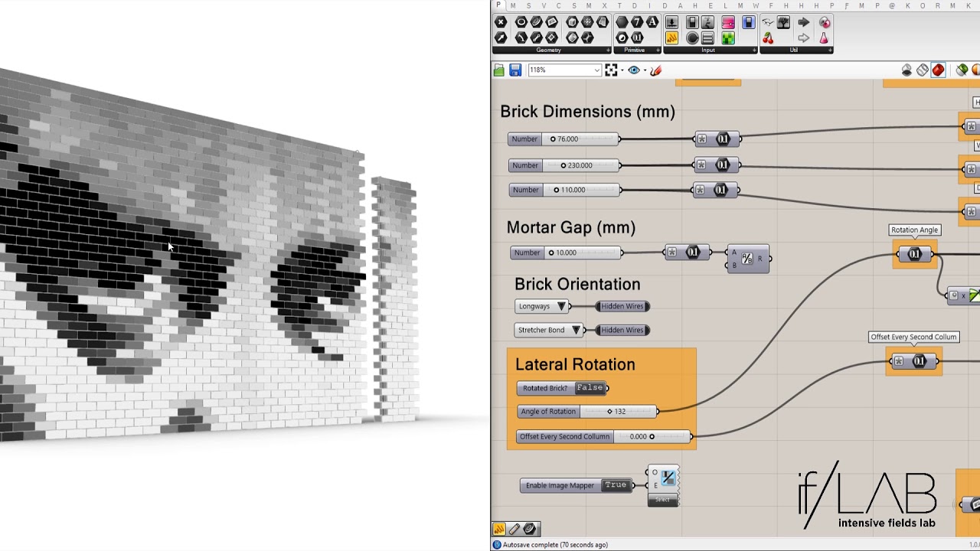Viewport: 980px width, 551px height.
Task: Click Hidden Wires node beside Longways
Action: pyautogui.click(x=622, y=306)
